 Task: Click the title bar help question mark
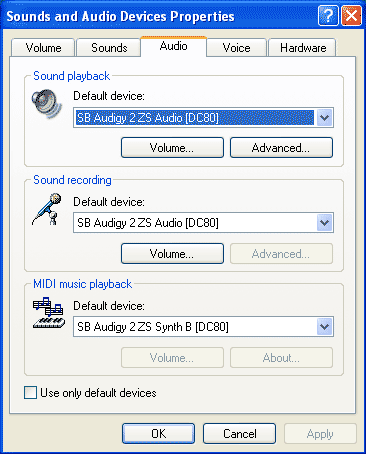328,15
